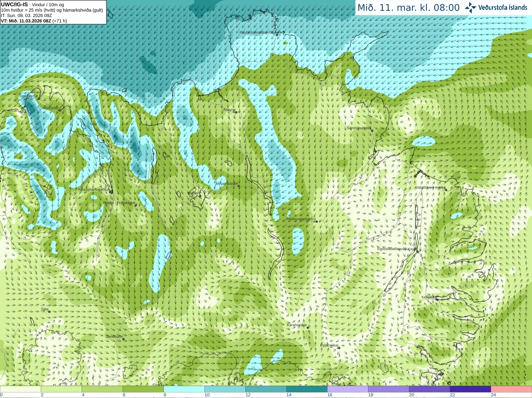
Task: Click the Vatnsskarð eystra station label
Action: coord(431,187)
